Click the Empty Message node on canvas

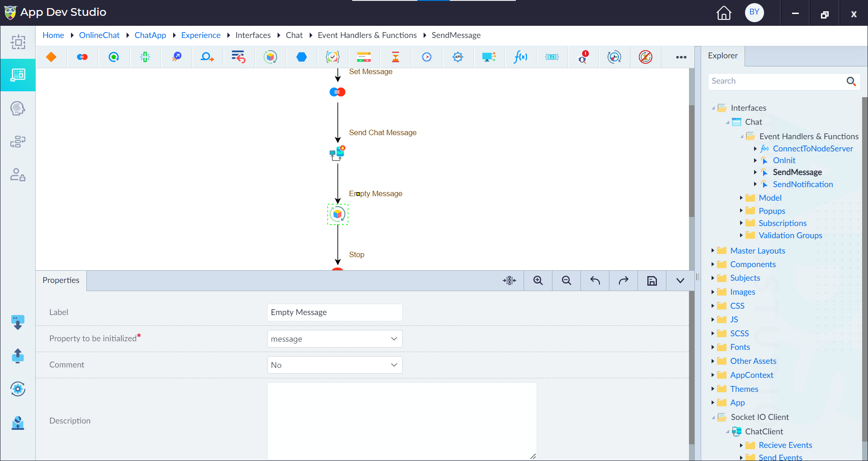pyautogui.click(x=338, y=214)
